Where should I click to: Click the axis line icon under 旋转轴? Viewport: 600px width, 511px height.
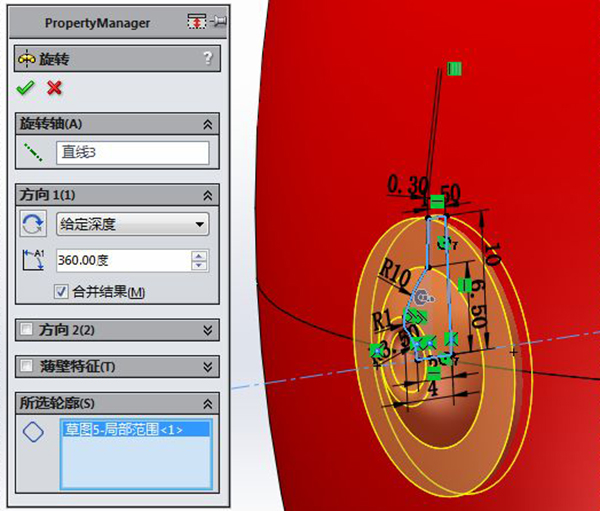click(33, 152)
